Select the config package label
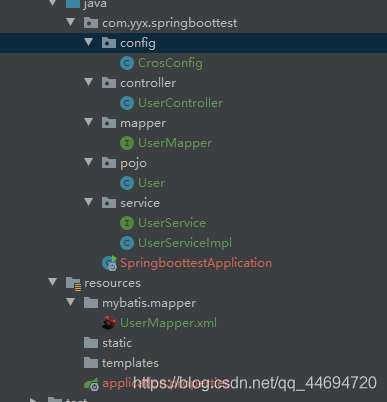The width and height of the screenshot is (387, 402). [x=138, y=43]
